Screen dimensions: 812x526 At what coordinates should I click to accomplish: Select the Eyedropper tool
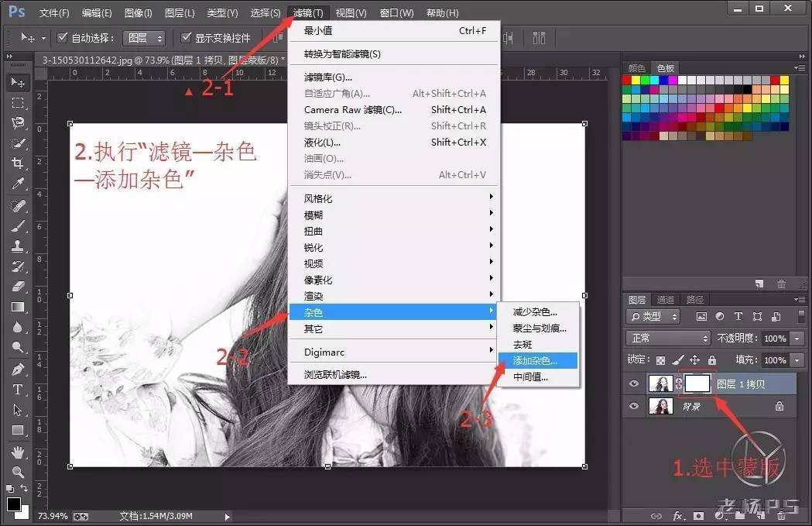point(18,184)
